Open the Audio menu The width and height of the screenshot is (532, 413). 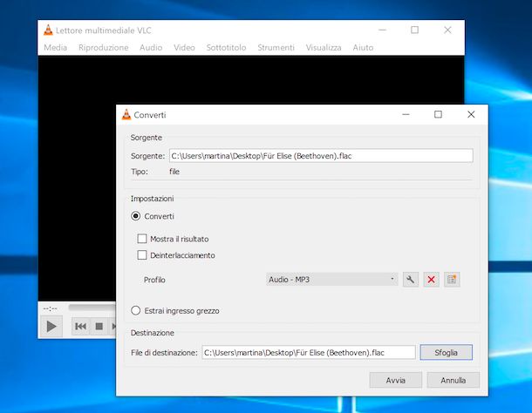pos(151,47)
